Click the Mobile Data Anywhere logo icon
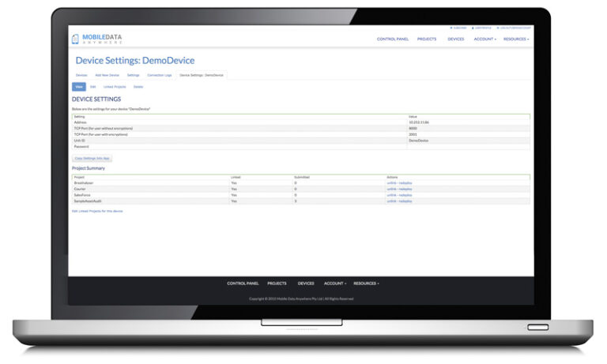The height and width of the screenshot is (364, 607). pyautogui.click(x=76, y=39)
